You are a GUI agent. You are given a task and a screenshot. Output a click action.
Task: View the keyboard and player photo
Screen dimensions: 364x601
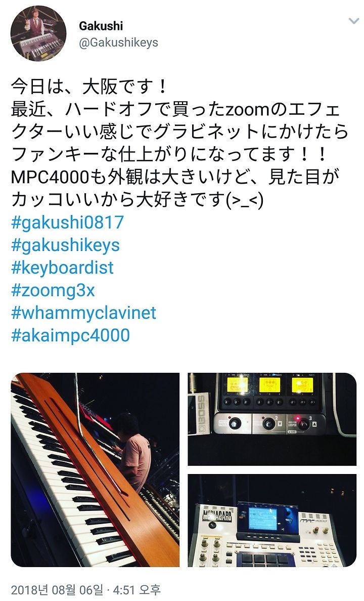(95, 469)
